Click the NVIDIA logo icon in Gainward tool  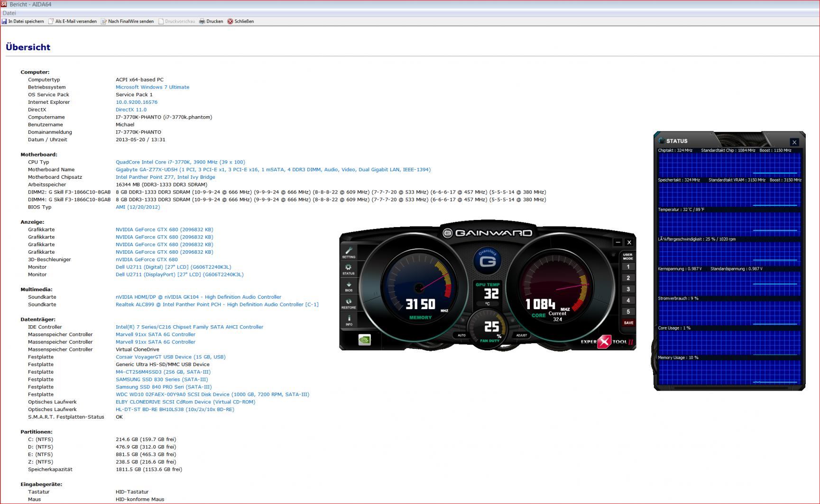(364, 339)
